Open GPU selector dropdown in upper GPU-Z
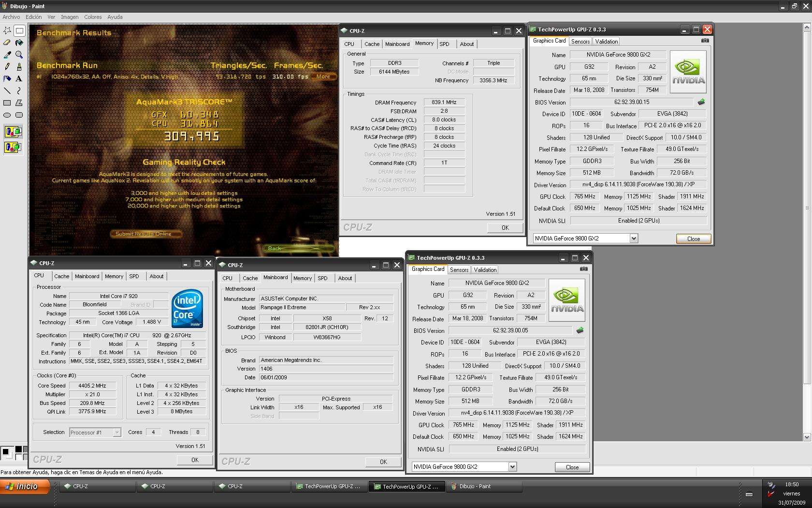 click(633, 239)
